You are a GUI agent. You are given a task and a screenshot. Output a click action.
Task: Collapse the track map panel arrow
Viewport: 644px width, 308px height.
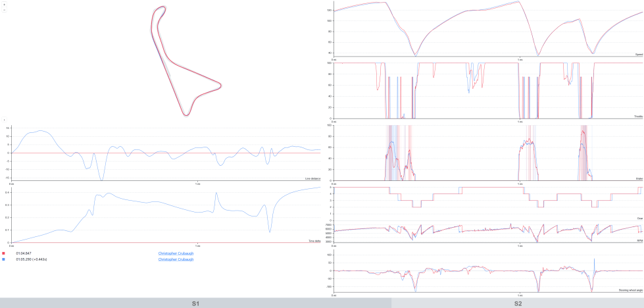(5, 120)
